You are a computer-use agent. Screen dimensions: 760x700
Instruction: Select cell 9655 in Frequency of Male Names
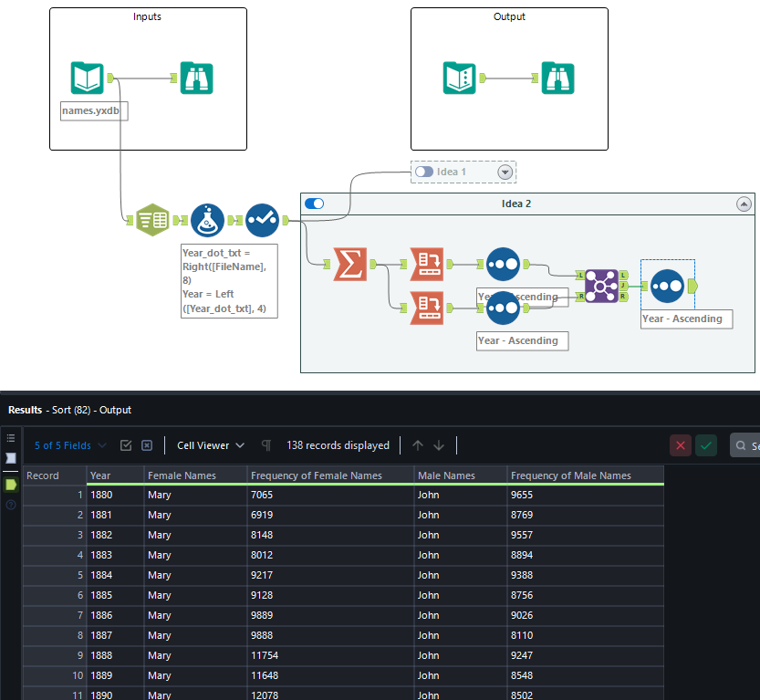click(x=586, y=495)
